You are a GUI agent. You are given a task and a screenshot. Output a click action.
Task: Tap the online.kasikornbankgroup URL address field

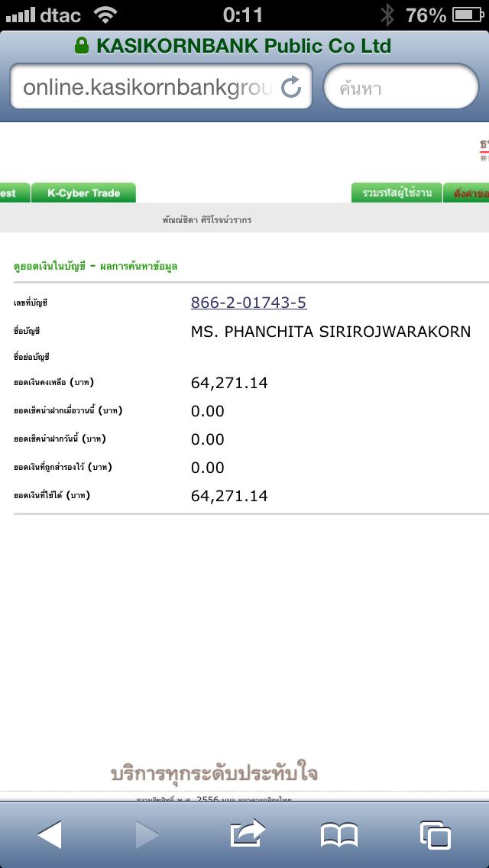[x=161, y=87]
